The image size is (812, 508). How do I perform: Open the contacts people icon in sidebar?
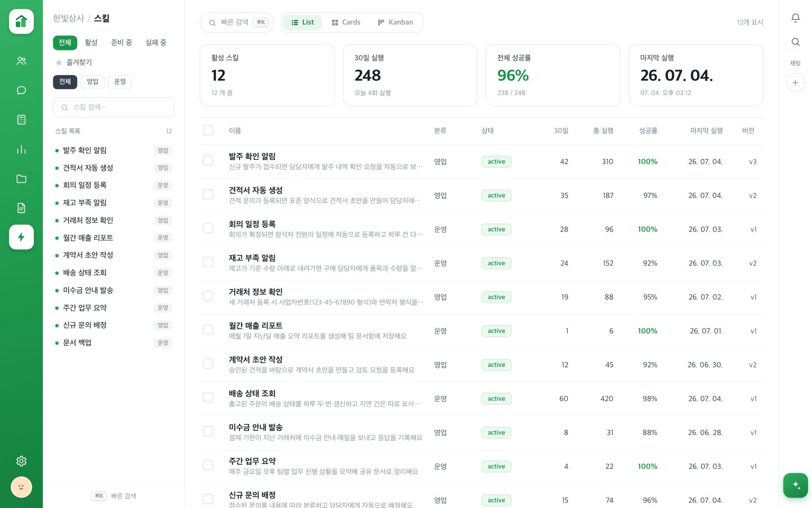click(x=21, y=61)
